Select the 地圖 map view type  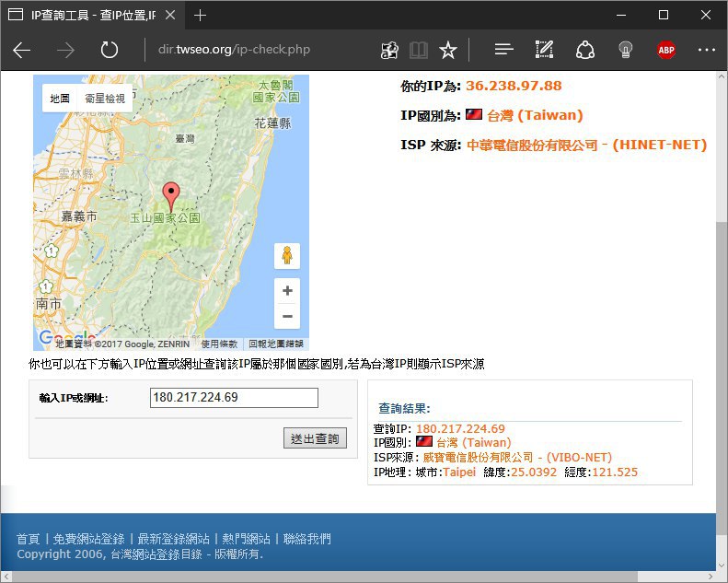point(60,99)
